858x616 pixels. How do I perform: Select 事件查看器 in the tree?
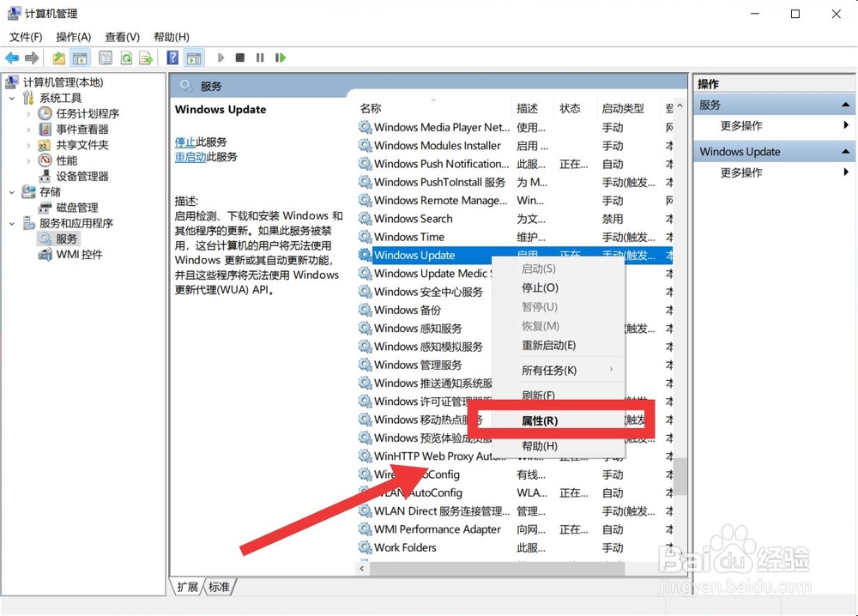coord(82,129)
